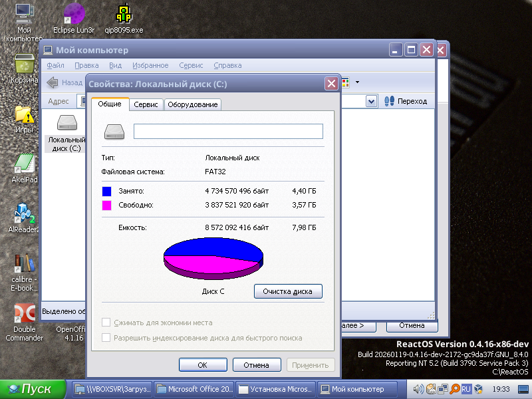The height and width of the screenshot is (399, 532).
Task: Open the OpenOffice 4.1.16 desktop shortcut
Action: 71,333
